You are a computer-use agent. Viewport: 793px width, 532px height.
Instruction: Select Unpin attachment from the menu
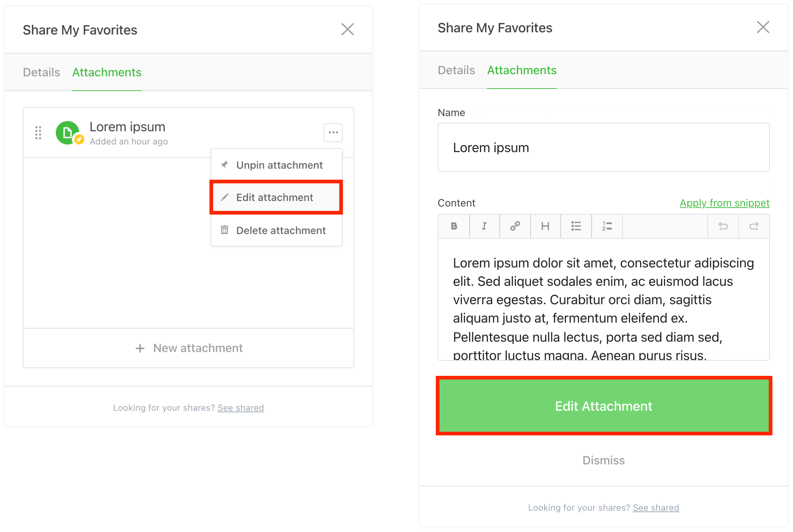tap(279, 165)
